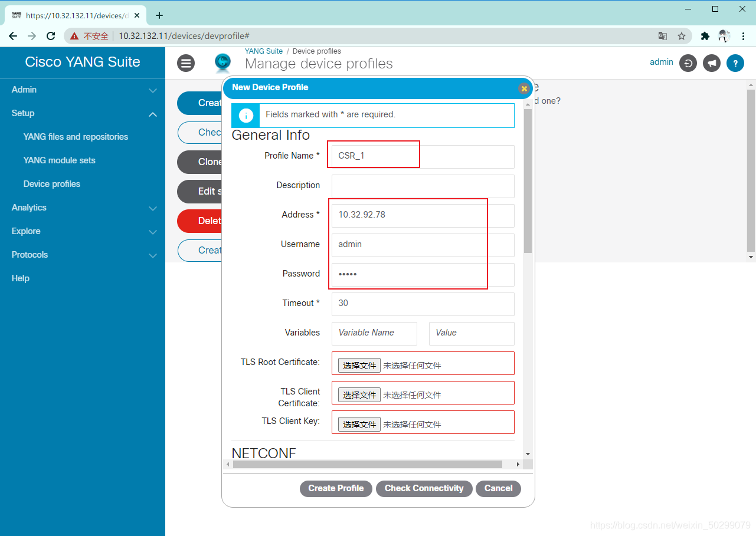
Task: Click the logout icon beside admin
Action: [x=688, y=63]
